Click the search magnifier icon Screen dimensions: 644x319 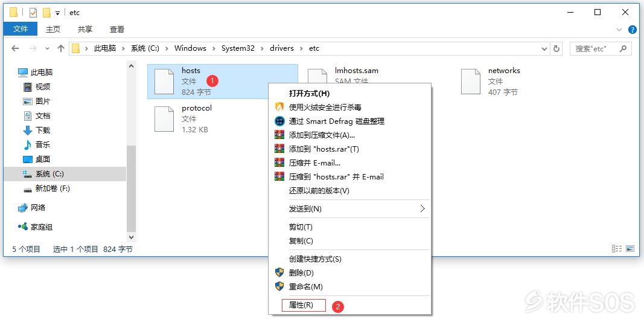(623, 48)
